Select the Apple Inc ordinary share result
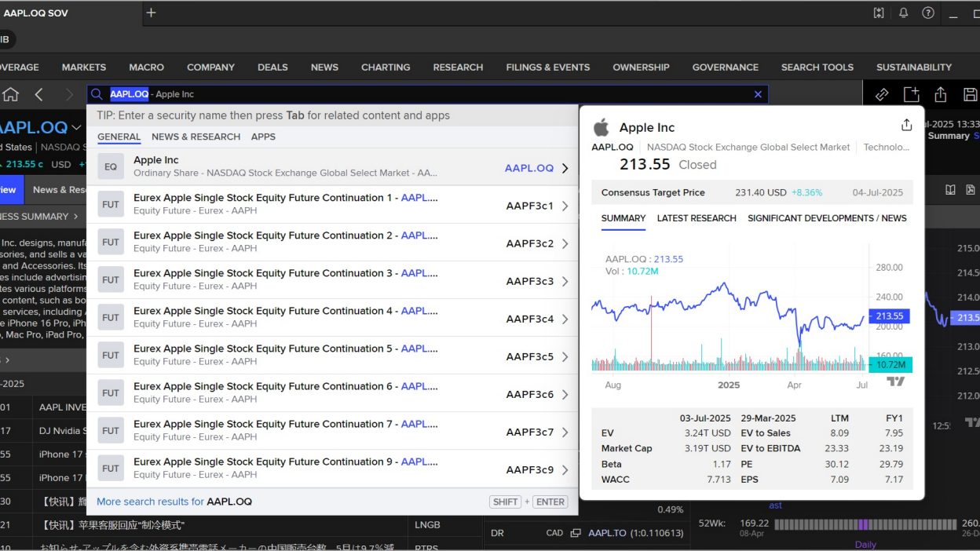Viewport: 980px width, 551px height. pyautogui.click(x=332, y=167)
